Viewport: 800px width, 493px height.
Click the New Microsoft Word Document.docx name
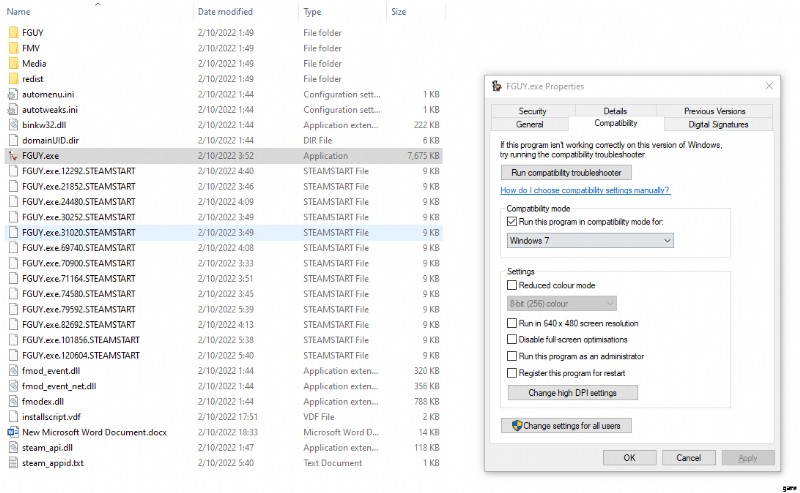(94, 432)
